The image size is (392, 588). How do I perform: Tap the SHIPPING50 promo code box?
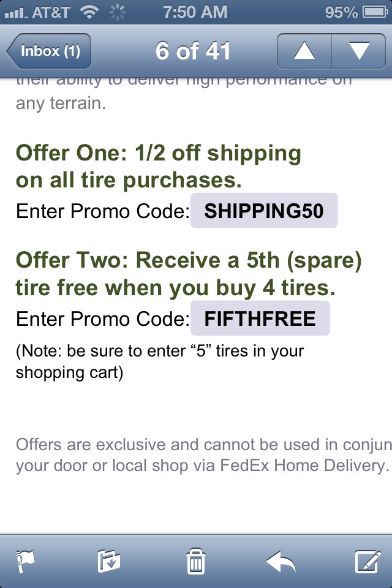point(264,210)
